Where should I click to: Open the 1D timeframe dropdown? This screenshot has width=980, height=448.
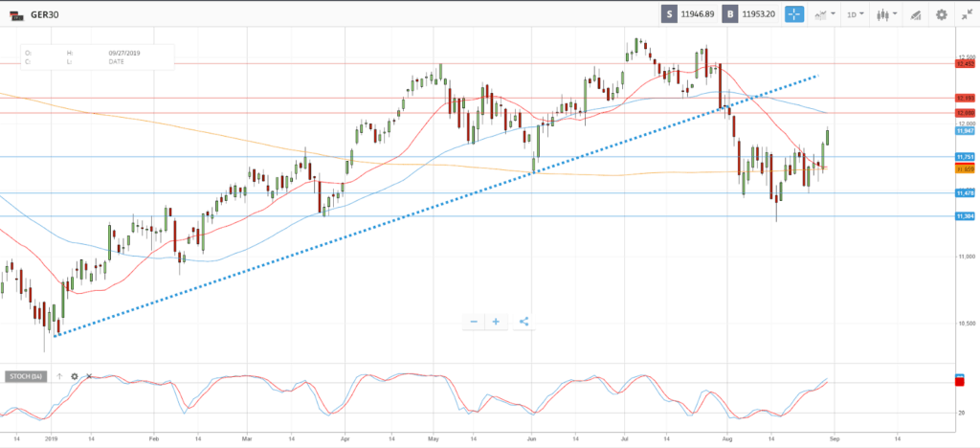[x=856, y=14]
